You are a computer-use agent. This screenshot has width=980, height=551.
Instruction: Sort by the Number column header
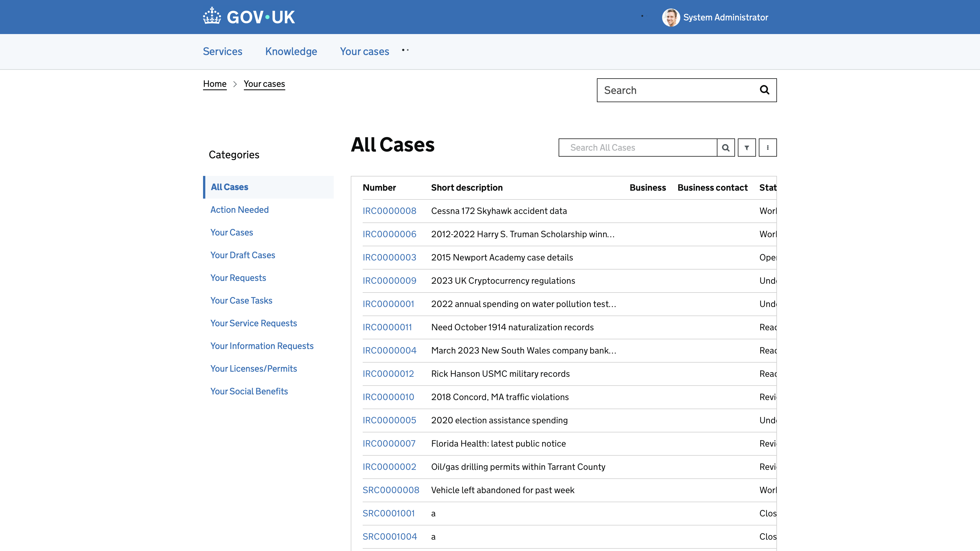[379, 188]
